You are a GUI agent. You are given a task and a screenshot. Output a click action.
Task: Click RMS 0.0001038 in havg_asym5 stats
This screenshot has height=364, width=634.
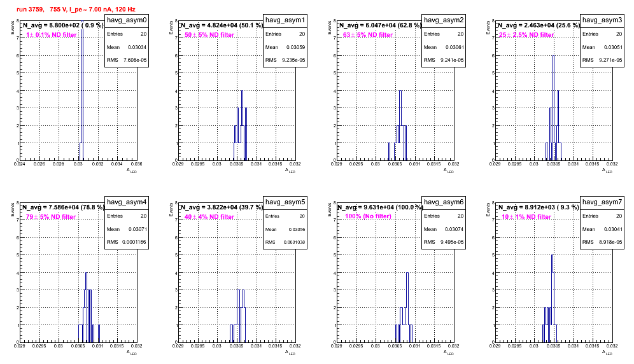pos(285,242)
